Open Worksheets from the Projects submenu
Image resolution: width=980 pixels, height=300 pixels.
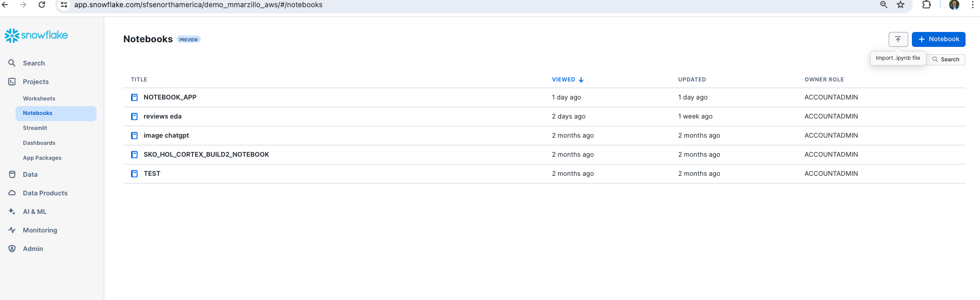coord(39,98)
